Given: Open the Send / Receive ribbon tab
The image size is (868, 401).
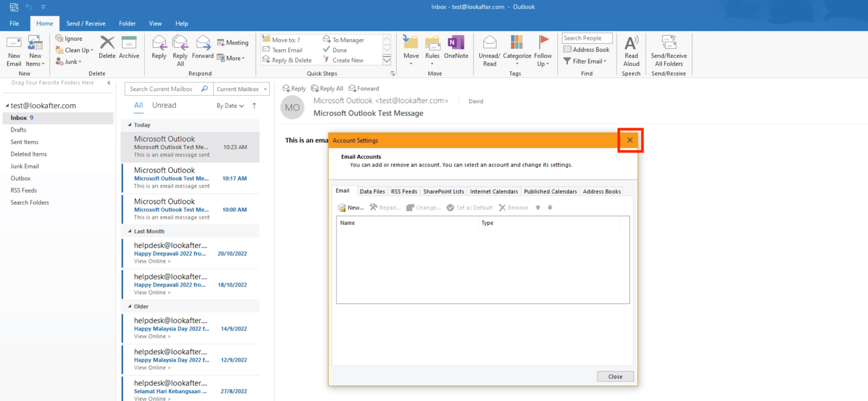Looking at the screenshot, I should (86, 23).
